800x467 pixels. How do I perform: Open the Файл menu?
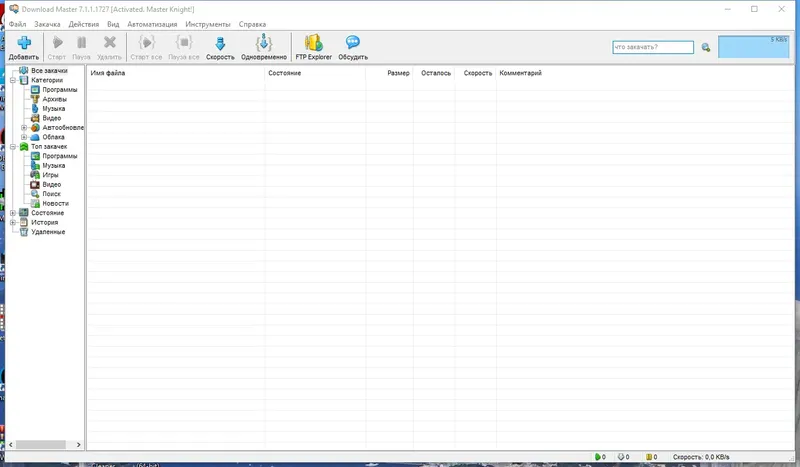(17, 24)
